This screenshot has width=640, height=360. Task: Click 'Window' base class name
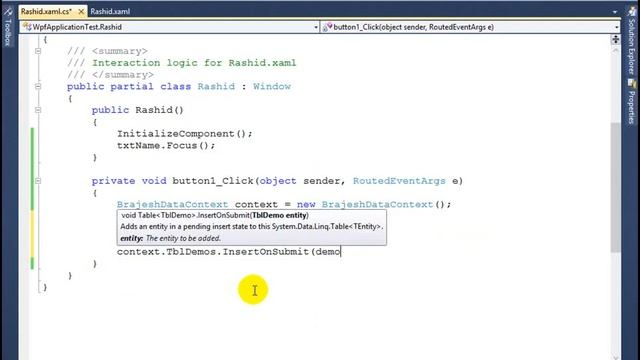272,87
